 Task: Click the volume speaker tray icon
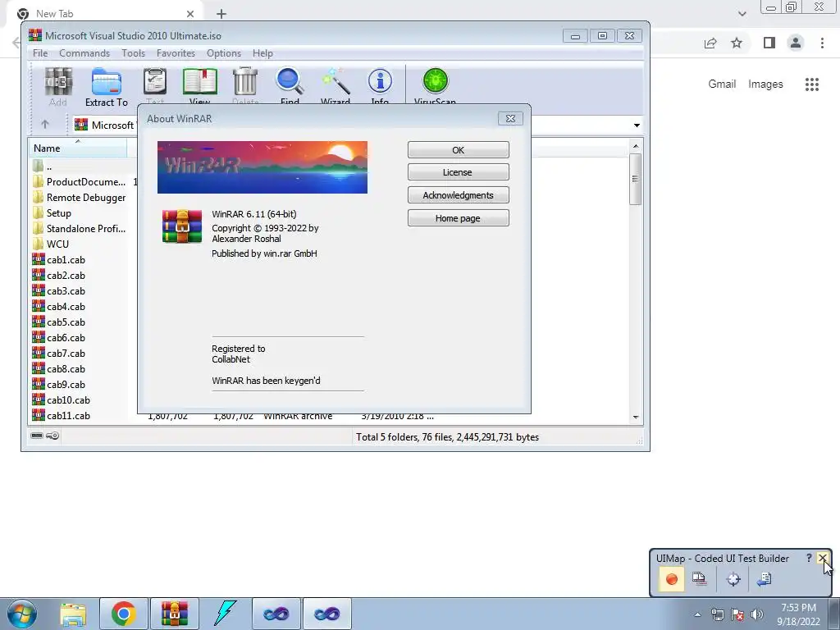click(x=757, y=614)
